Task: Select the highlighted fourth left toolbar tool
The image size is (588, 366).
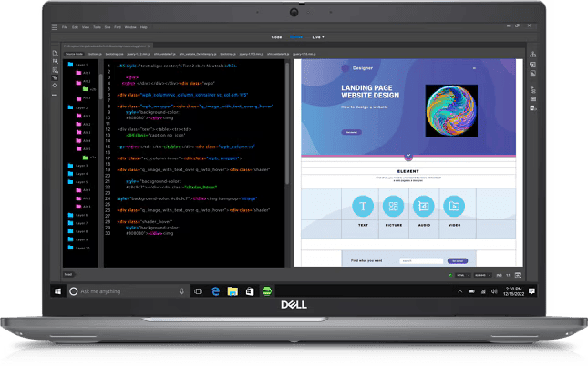Action: point(55,78)
